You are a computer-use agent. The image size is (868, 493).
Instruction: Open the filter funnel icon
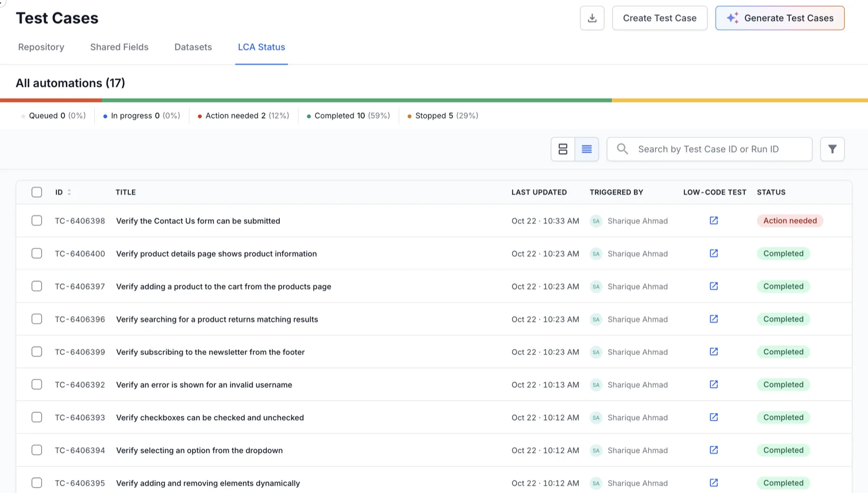(832, 149)
